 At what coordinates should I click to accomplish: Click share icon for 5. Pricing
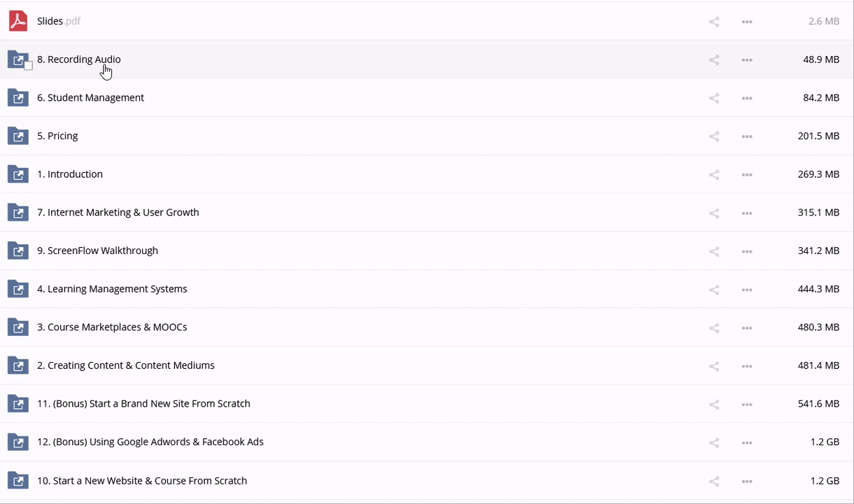[714, 136]
